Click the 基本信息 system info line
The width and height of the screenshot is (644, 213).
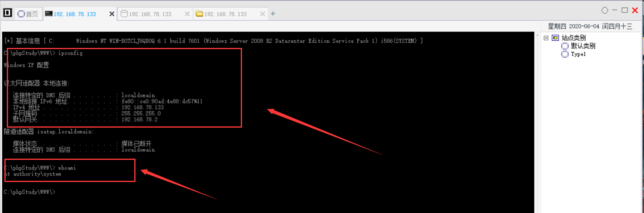(x=213, y=41)
